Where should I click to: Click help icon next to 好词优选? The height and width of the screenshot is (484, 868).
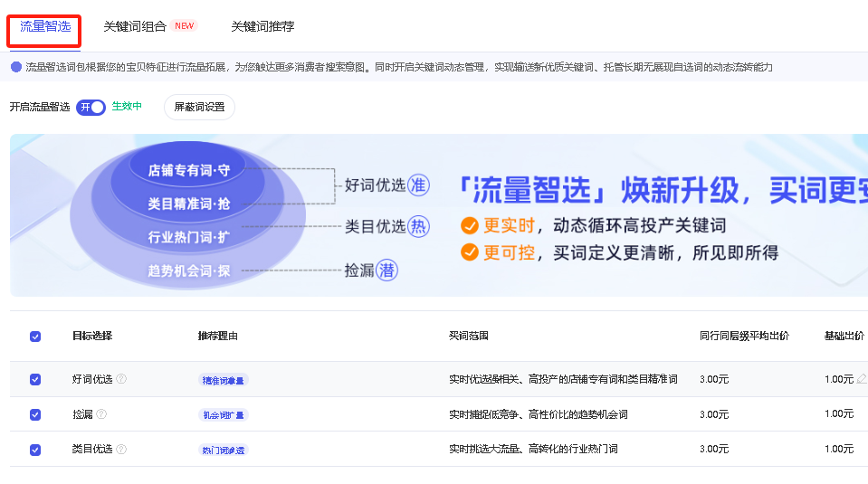click(x=121, y=379)
